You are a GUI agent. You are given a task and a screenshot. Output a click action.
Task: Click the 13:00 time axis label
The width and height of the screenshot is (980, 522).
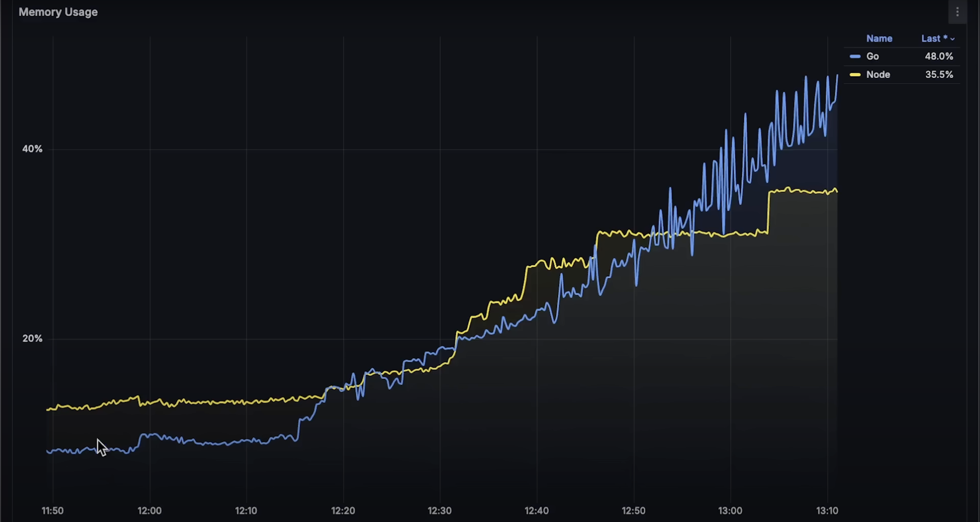(x=730, y=510)
